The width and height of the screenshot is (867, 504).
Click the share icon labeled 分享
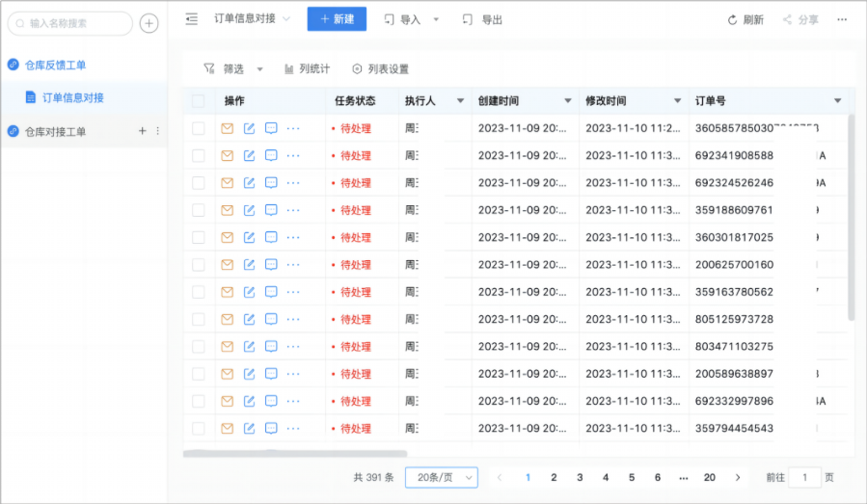pos(787,20)
